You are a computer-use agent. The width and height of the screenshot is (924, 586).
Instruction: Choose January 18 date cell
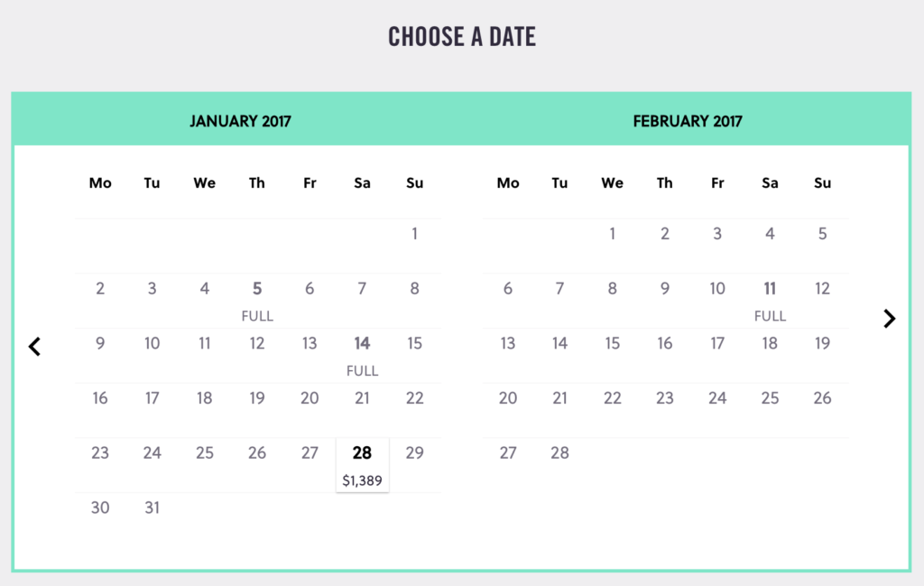pos(205,410)
